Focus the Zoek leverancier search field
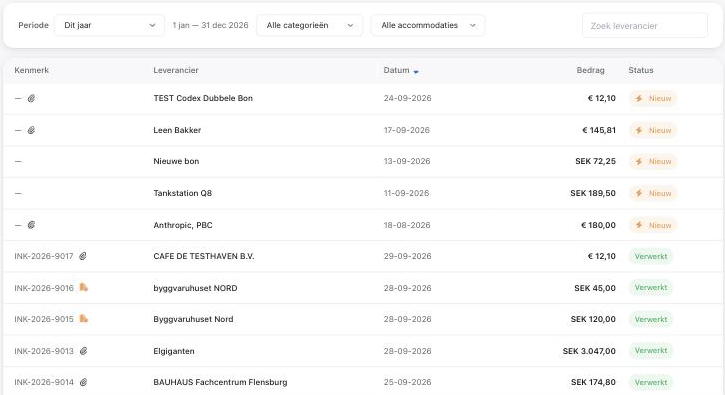Image resolution: width=725 pixels, height=395 pixels. (x=645, y=26)
